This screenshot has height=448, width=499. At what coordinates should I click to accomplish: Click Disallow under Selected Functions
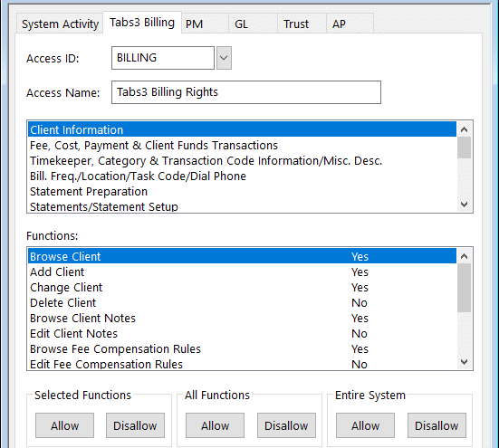(135, 425)
